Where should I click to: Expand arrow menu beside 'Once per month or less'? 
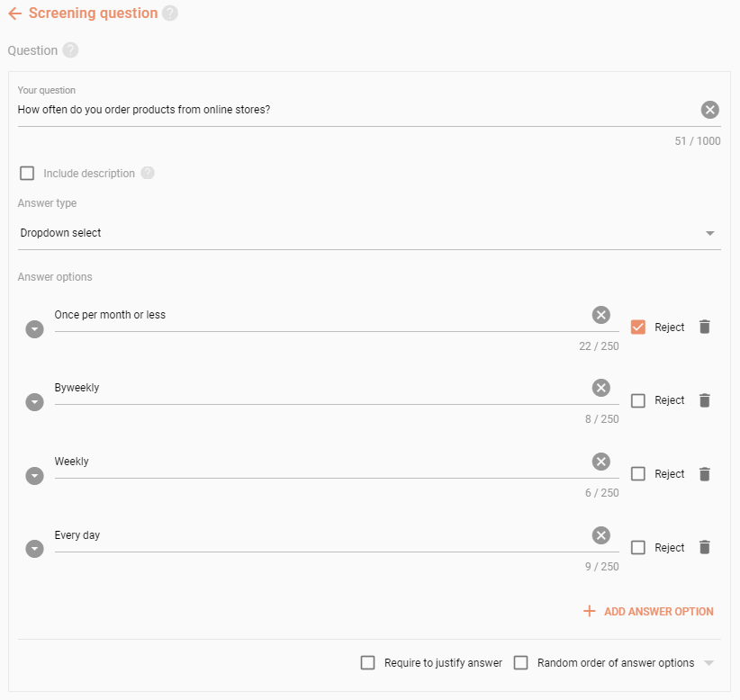point(34,329)
